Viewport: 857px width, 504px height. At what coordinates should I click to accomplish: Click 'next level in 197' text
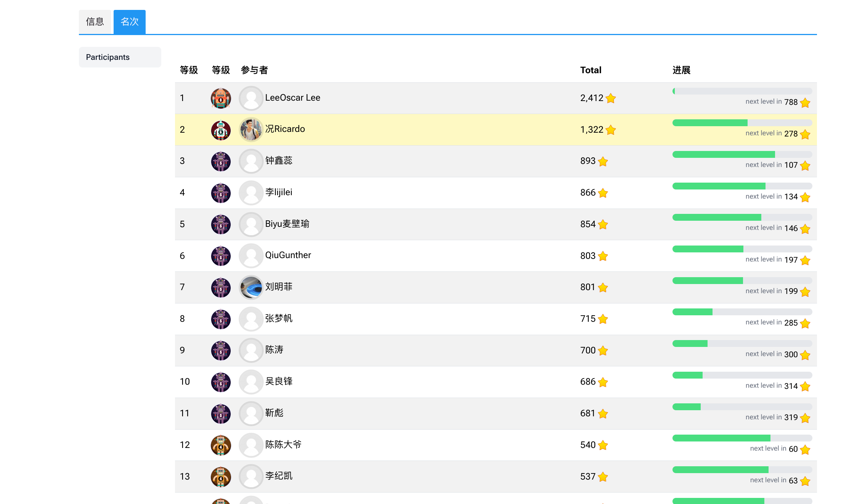771,260
